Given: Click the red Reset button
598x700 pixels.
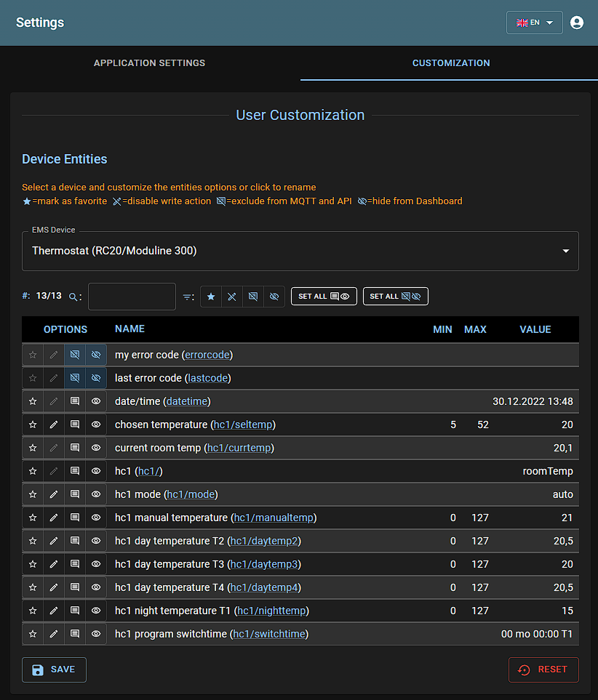Looking at the screenshot, I should [543, 669].
